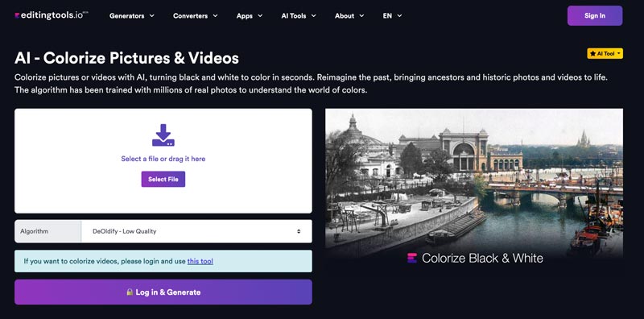Click the 'Colorize Black & White' caption text
The width and height of the screenshot is (644, 319).
(482, 258)
